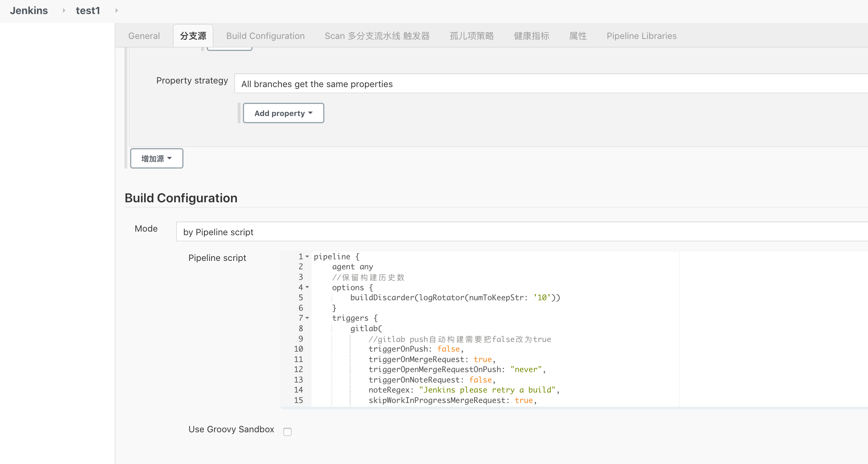Open the test1 job from breadcrumb
This screenshot has height=464, width=868.
(88, 10)
